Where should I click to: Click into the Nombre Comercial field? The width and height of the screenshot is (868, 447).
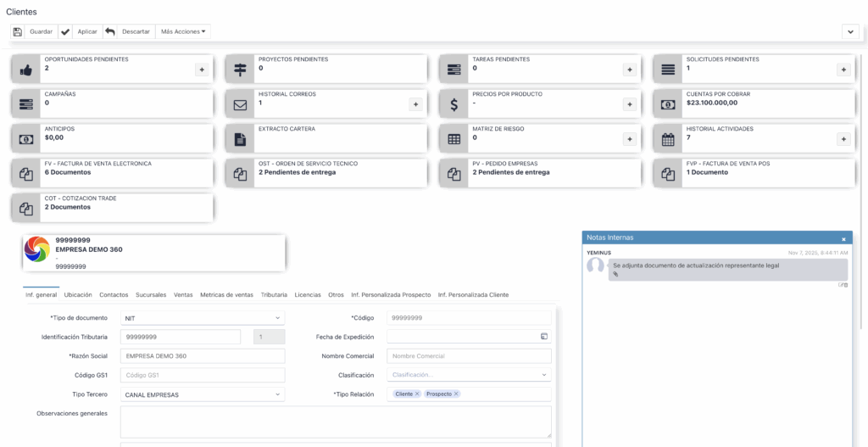tap(469, 356)
